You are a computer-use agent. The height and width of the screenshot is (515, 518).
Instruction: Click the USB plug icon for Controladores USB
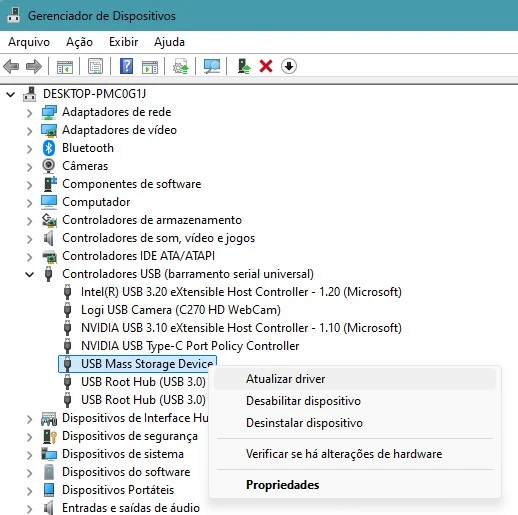click(49, 274)
